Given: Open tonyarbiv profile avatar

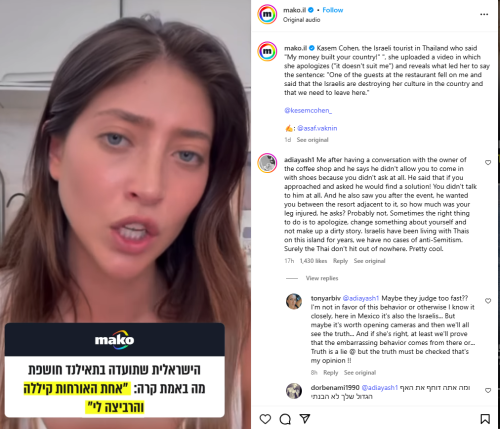Looking at the screenshot, I should tap(294, 301).
